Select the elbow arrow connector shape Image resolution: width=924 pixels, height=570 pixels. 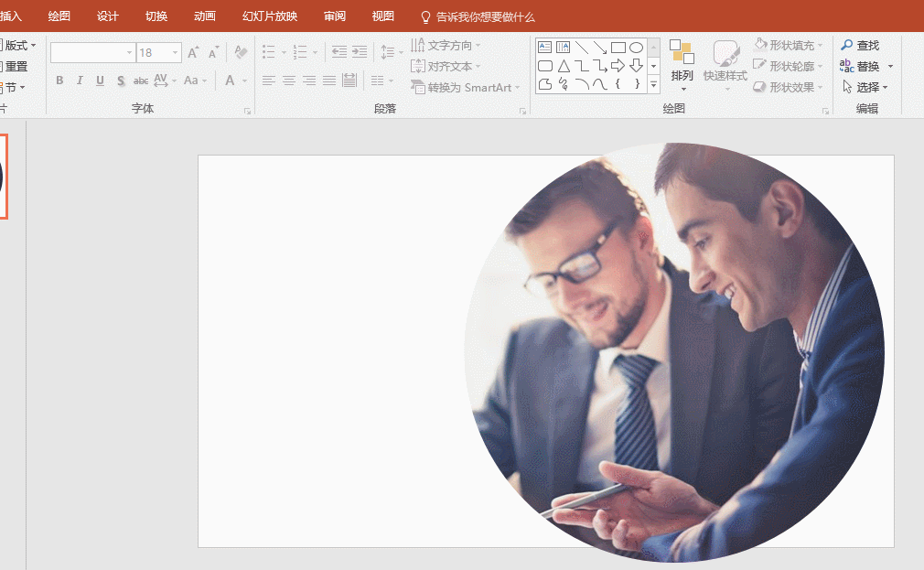click(x=600, y=66)
